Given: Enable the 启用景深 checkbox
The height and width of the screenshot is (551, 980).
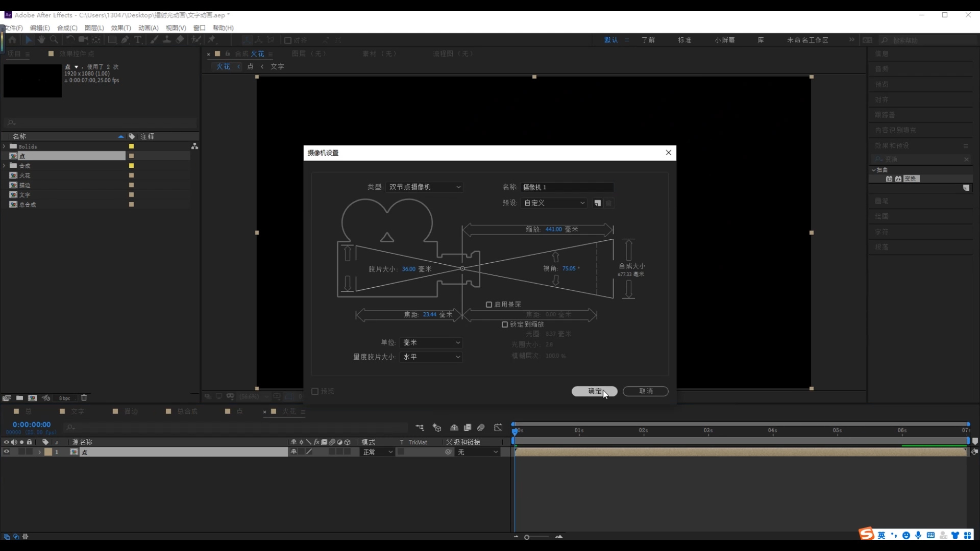Looking at the screenshot, I should coord(489,305).
